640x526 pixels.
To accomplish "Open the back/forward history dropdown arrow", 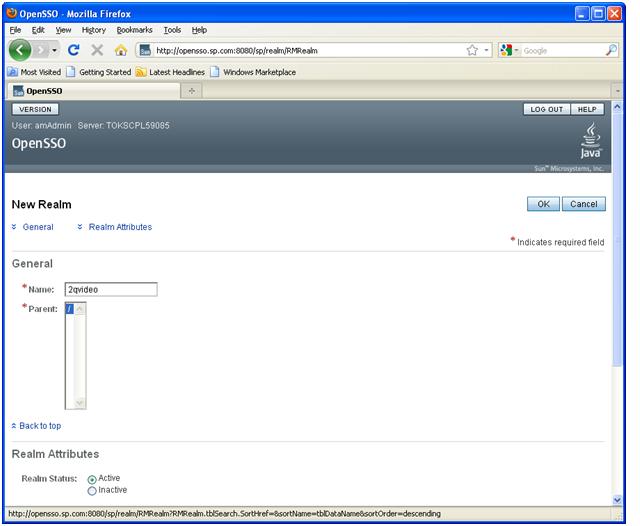I will (x=54, y=50).
